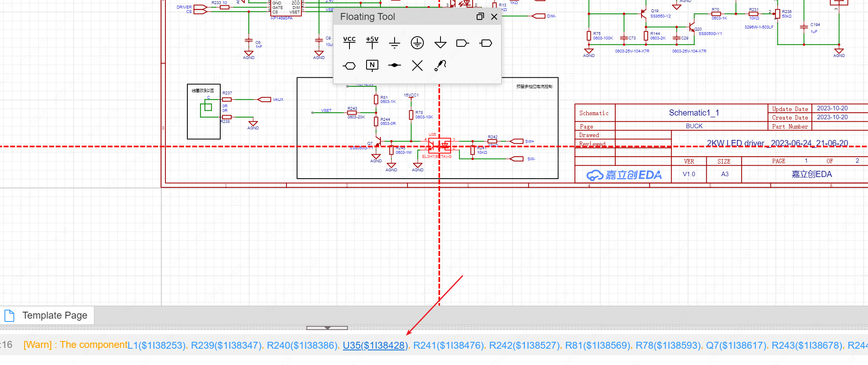The width and height of the screenshot is (868, 365).
Task: Select the triangle analog ground symbol
Action: [440, 43]
